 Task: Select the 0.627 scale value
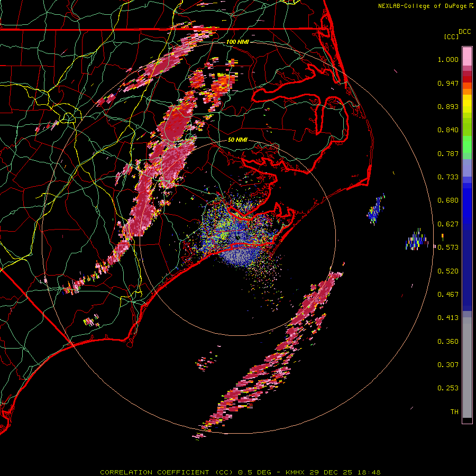[x=448, y=224]
